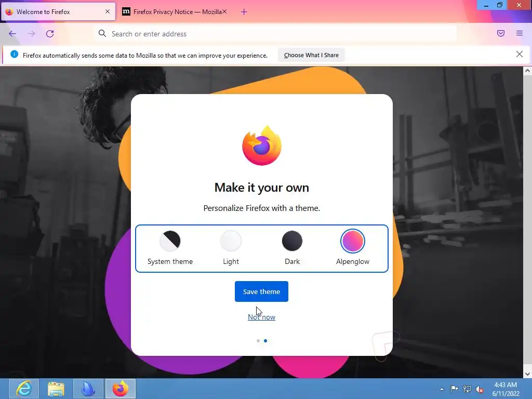Launch Internet Explorer from taskbar
Viewport: 532px width, 399px height.
click(x=24, y=389)
